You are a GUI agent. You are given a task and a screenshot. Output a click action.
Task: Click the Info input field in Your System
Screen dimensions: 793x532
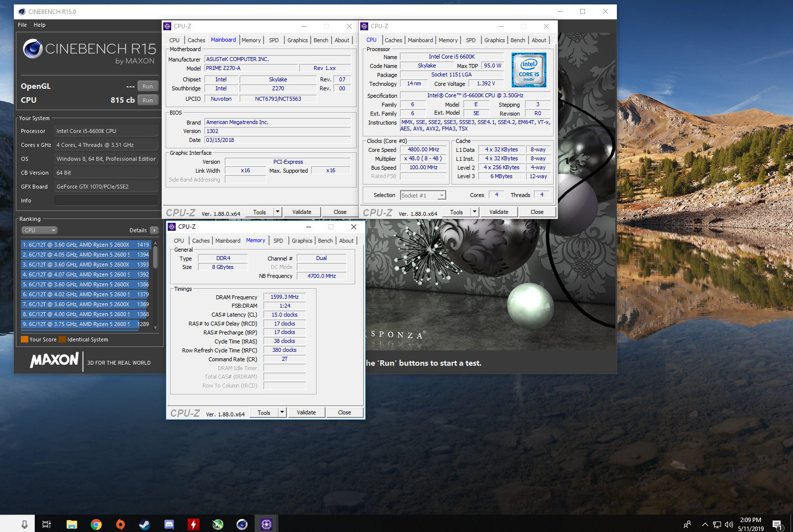[x=106, y=200]
